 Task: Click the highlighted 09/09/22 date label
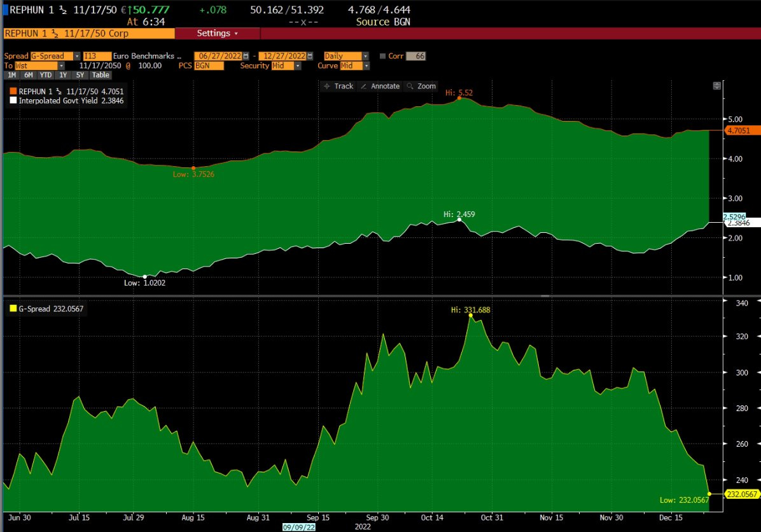pos(298,527)
